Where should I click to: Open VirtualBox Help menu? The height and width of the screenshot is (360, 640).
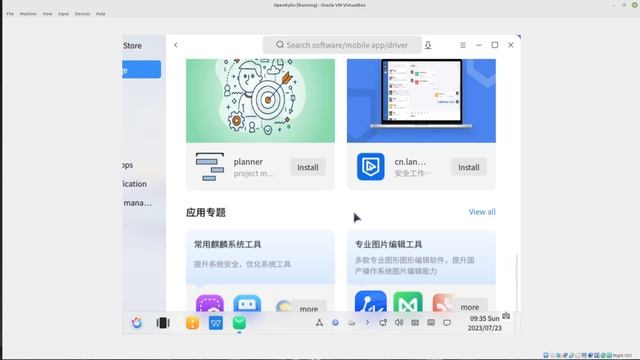click(x=100, y=14)
